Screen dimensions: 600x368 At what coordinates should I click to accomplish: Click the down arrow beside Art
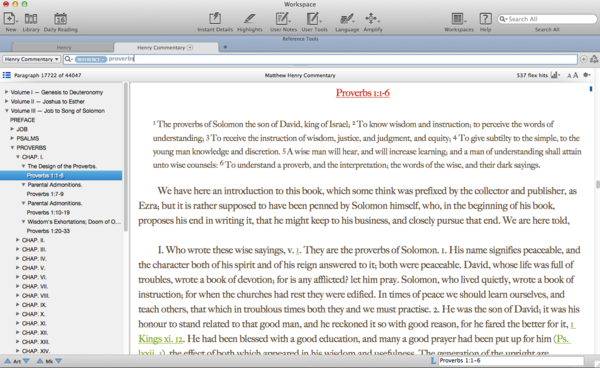26,361
